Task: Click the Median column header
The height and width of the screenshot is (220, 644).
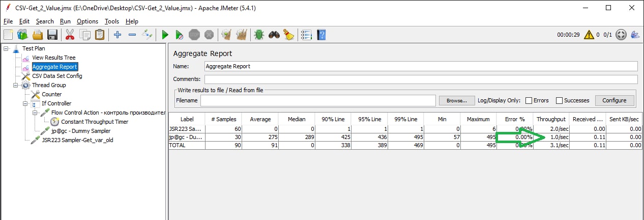Action: point(297,119)
